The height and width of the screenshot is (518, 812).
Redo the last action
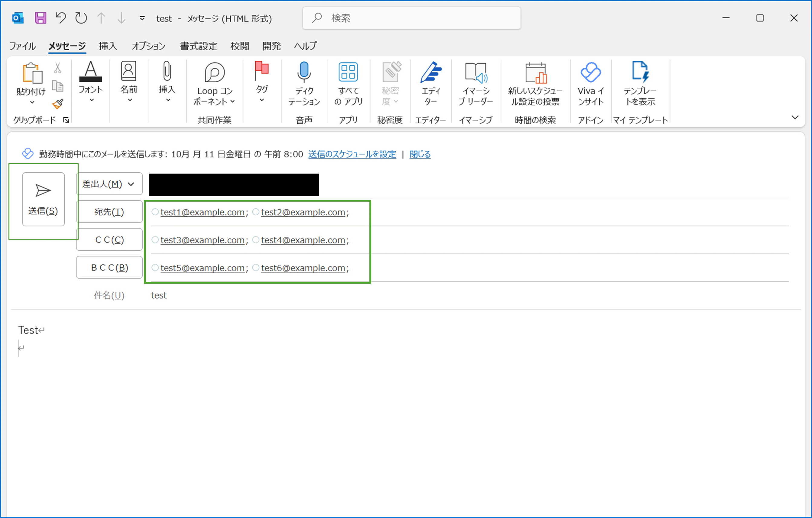pos(81,18)
